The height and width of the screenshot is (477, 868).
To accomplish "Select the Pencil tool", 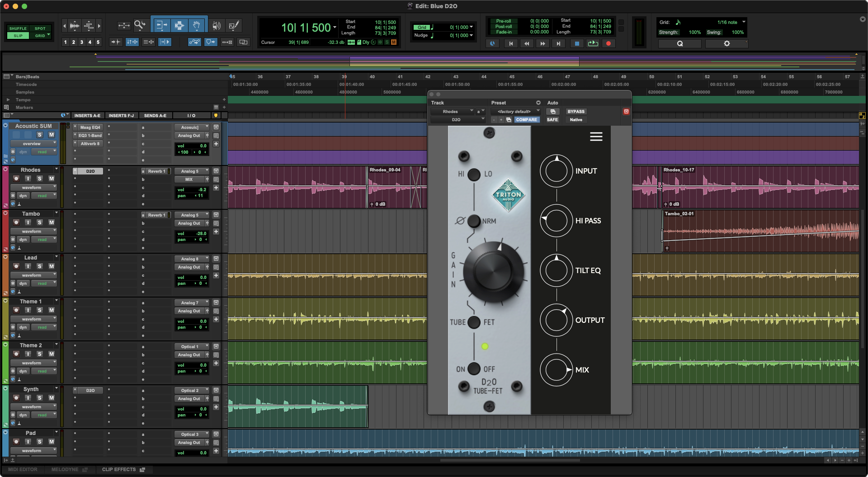I will point(234,25).
